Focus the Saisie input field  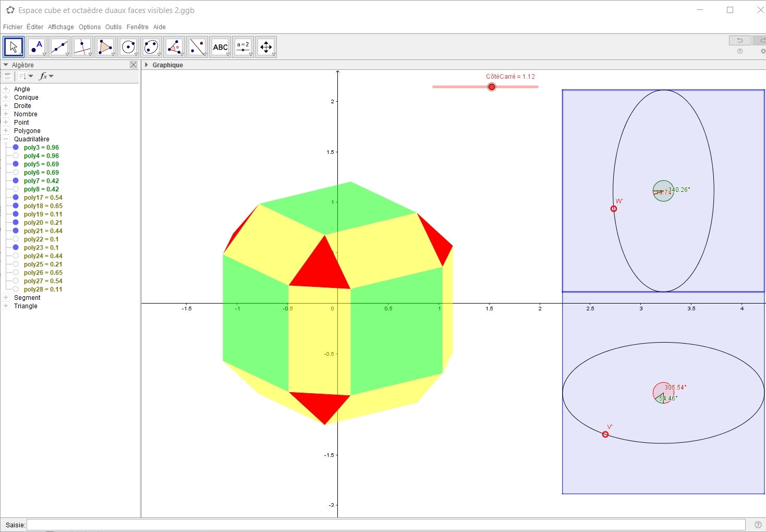(x=386, y=525)
